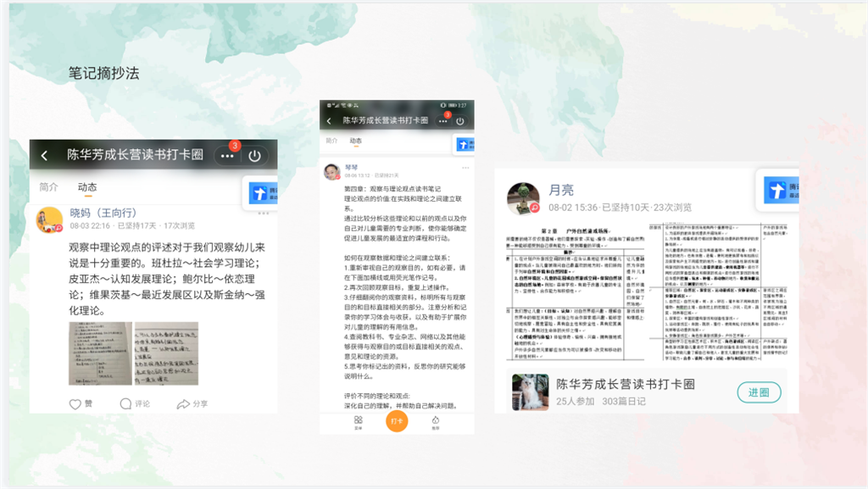
Task: Click the username 琴琴
Action: [x=351, y=167]
